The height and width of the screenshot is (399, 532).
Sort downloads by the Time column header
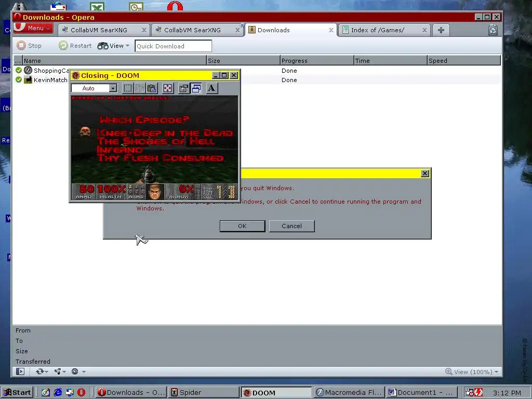point(391,60)
